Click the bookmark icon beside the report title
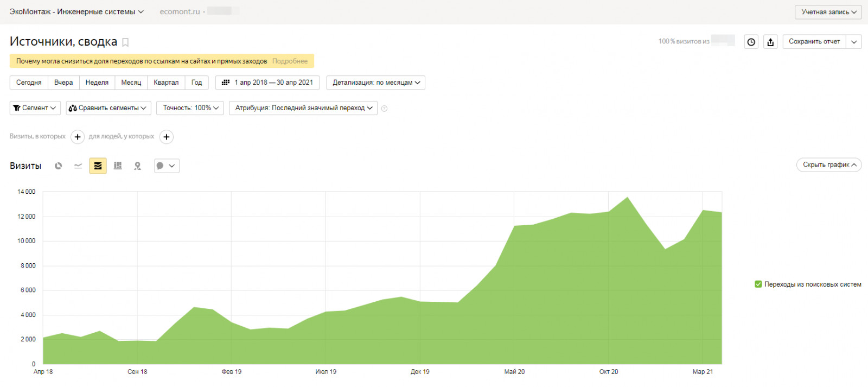 tap(125, 42)
